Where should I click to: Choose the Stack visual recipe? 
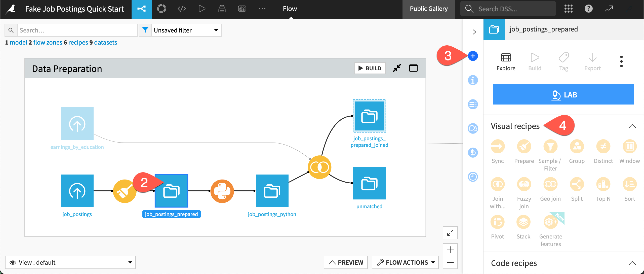(524, 227)
